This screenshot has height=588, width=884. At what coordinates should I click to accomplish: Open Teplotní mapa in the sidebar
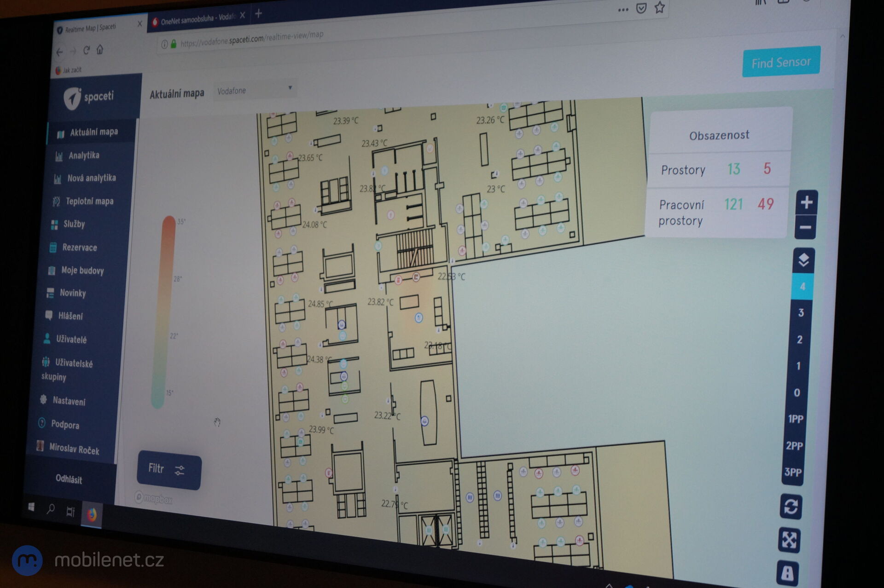click(x=89, y=201)
